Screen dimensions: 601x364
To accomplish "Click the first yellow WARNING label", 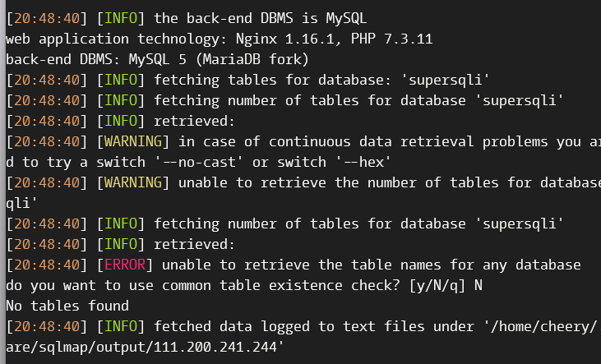I will pos(133,141).
